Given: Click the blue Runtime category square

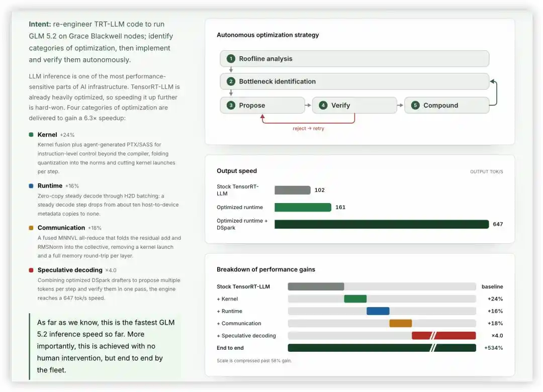Looking at the screenshot, I should 31,186.
